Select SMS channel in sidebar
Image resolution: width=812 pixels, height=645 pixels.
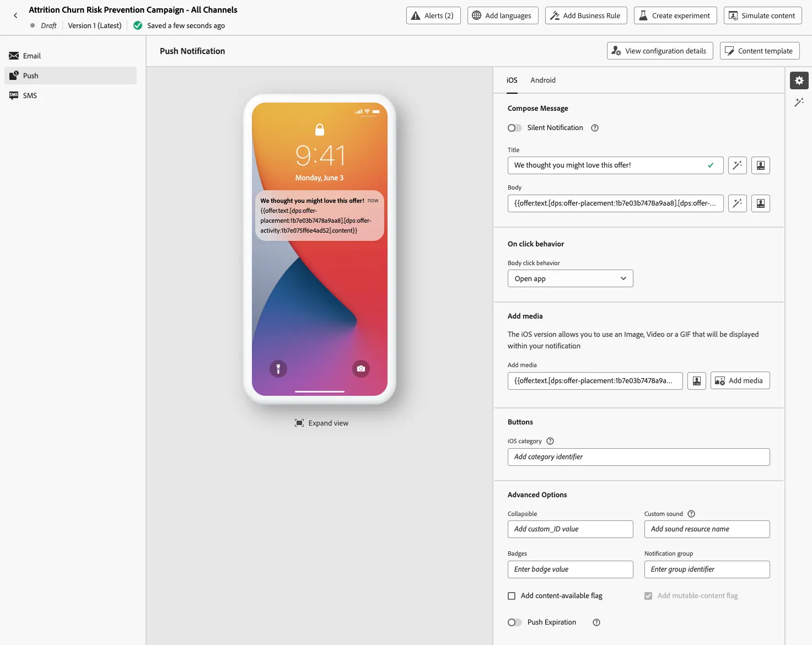(71, 95)
